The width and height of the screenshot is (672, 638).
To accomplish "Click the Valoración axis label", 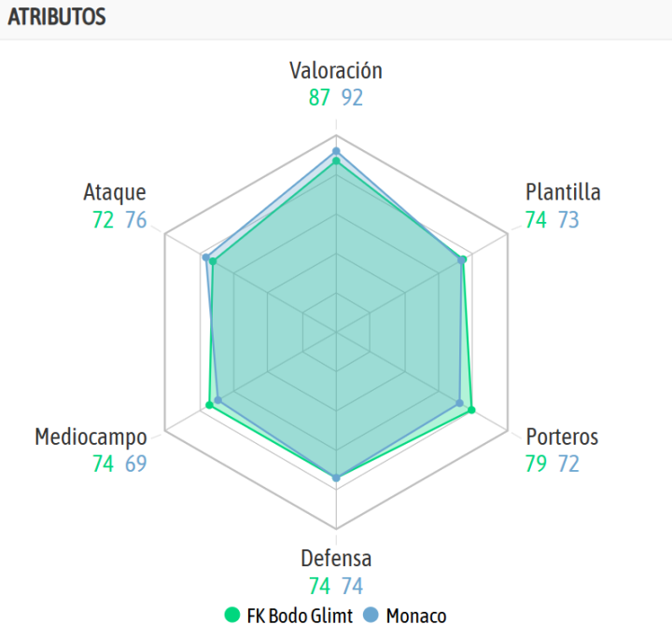I will coord(336,71).
